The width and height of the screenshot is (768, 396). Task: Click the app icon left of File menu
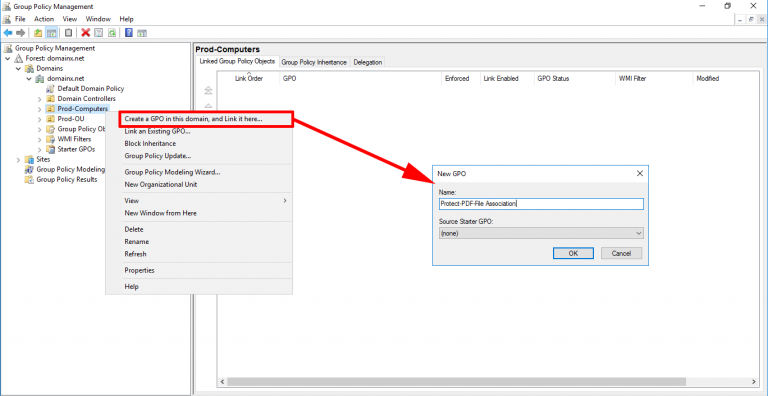(x=7, y=19)
